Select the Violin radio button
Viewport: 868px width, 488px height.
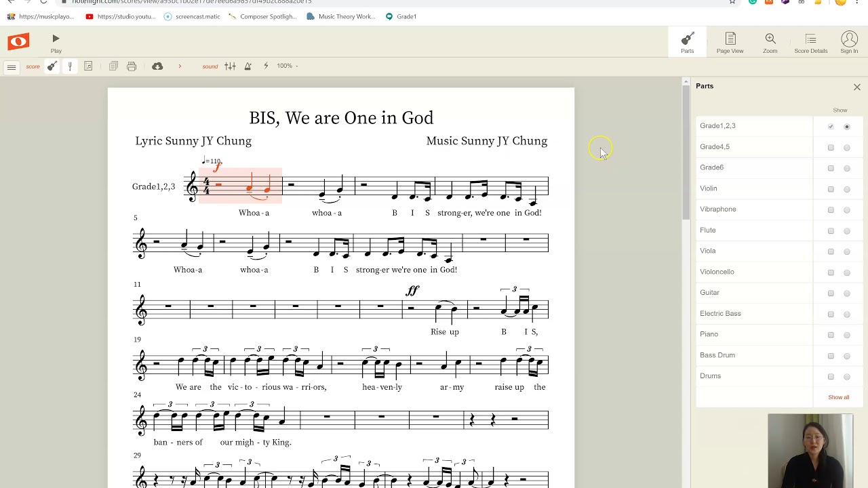[x=847, y=189]
